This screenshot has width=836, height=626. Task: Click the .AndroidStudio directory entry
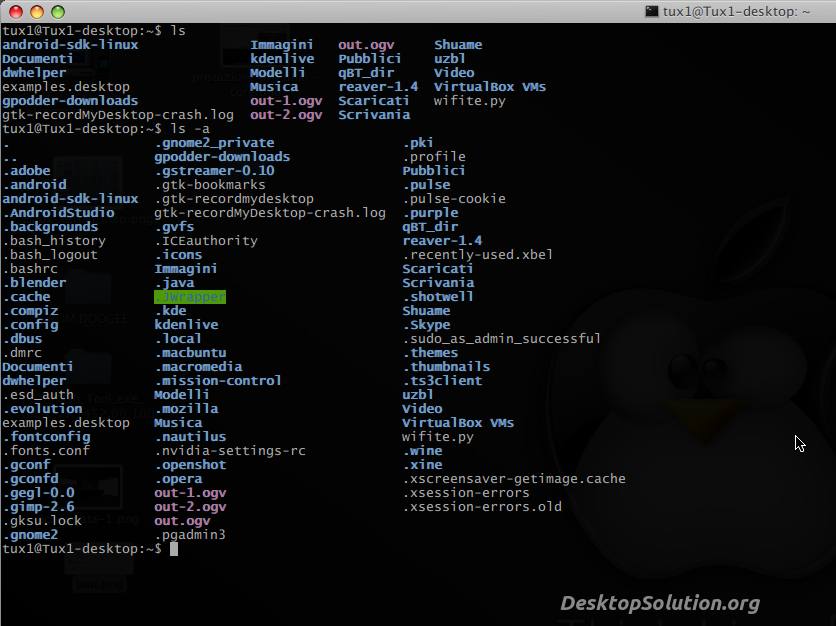point(58,213)
